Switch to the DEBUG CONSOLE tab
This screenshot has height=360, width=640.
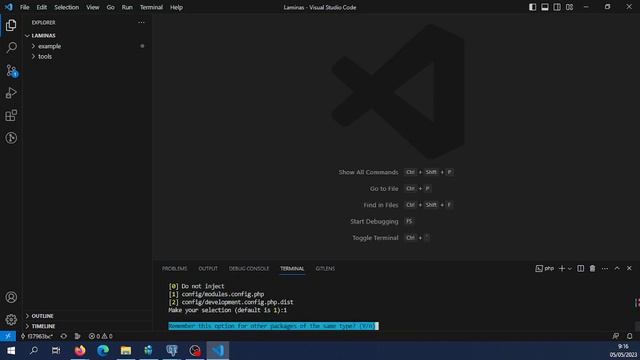(x=249, y=268)
